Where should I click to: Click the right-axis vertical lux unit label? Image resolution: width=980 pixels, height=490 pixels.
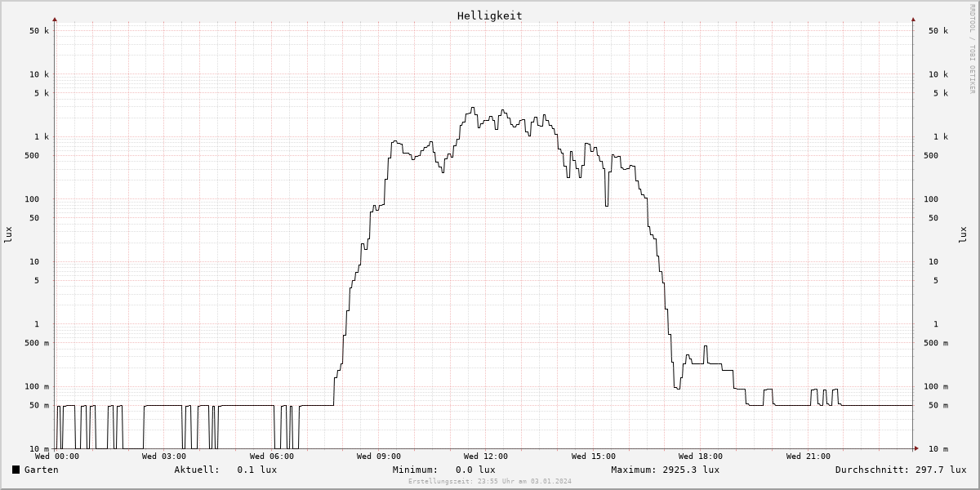click(x=962, y=234)
